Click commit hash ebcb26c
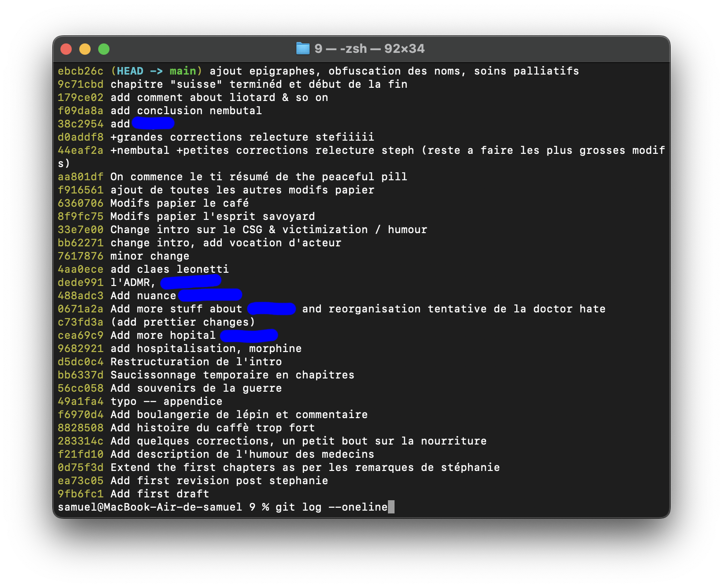The width and height of the screenshot is (723, 588). pyautogui.click(x=80, y=71)
